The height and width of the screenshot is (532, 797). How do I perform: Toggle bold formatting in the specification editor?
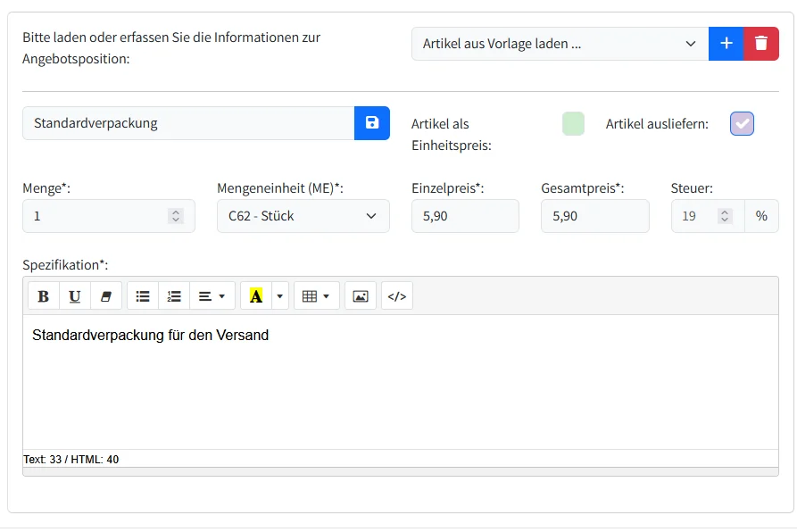point(43,295)
